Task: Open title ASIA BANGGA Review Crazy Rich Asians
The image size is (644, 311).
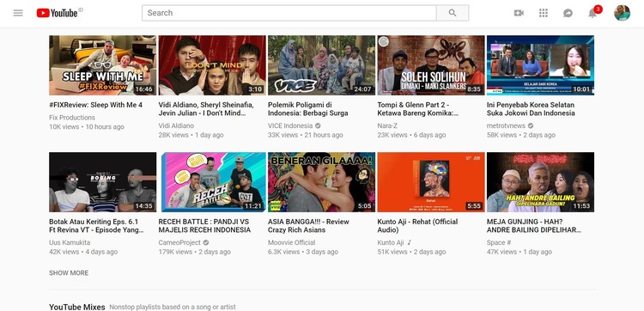Action: 308,226
